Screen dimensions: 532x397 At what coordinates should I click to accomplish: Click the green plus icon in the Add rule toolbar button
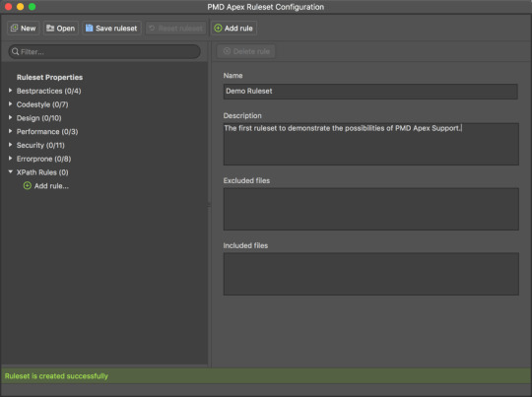(x=218, y=29)
